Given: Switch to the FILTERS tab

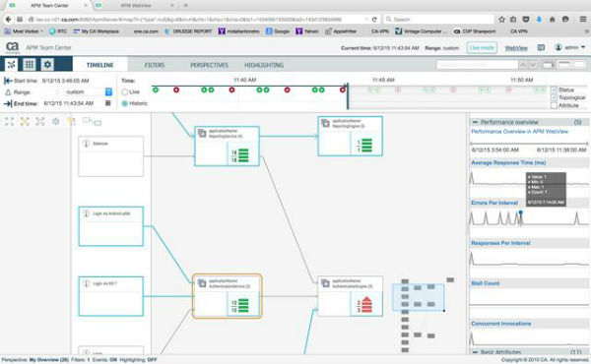Looking at the screenshot, I should point(155,65).
